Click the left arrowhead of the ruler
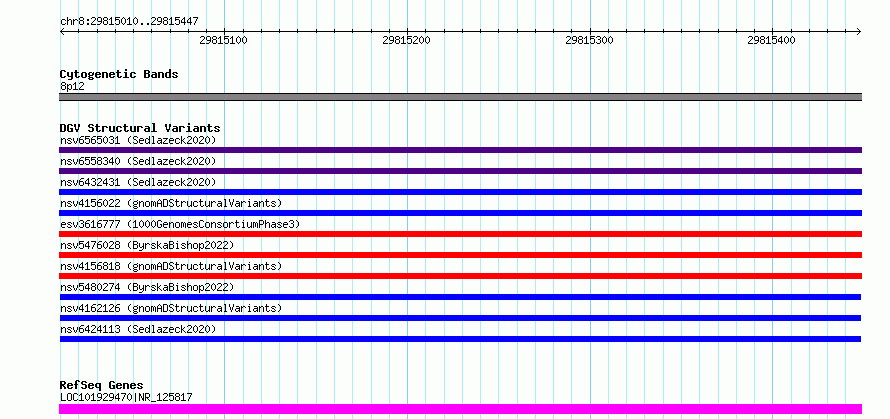Screen dimensions: 890x419 click(62, 31)
